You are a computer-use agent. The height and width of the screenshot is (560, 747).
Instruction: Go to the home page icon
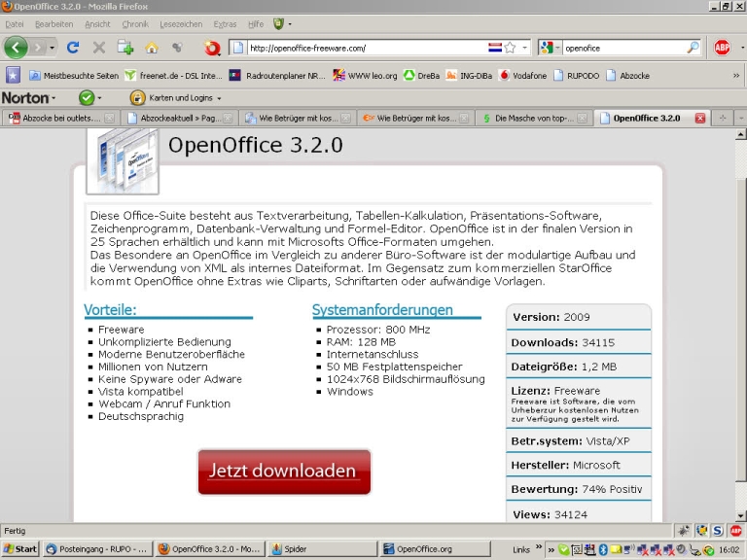pyautogui.click(x=152, y=47)
